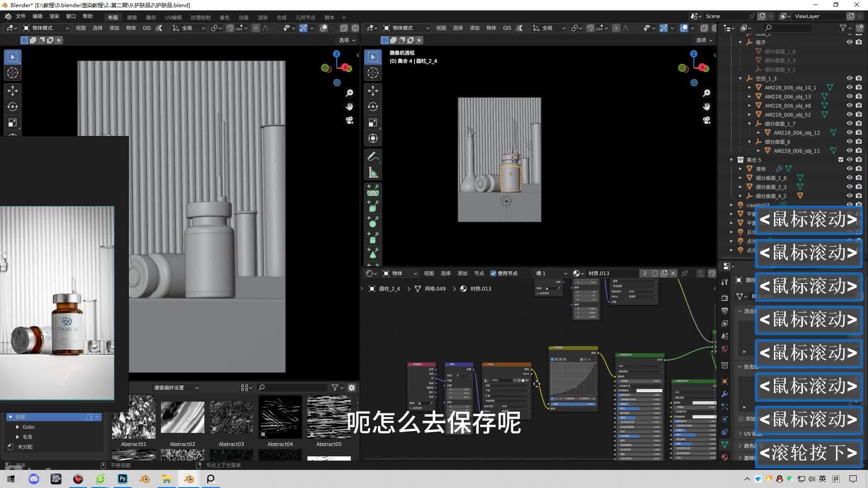Toggle camera view icon in left viewport

coord(349,121)
